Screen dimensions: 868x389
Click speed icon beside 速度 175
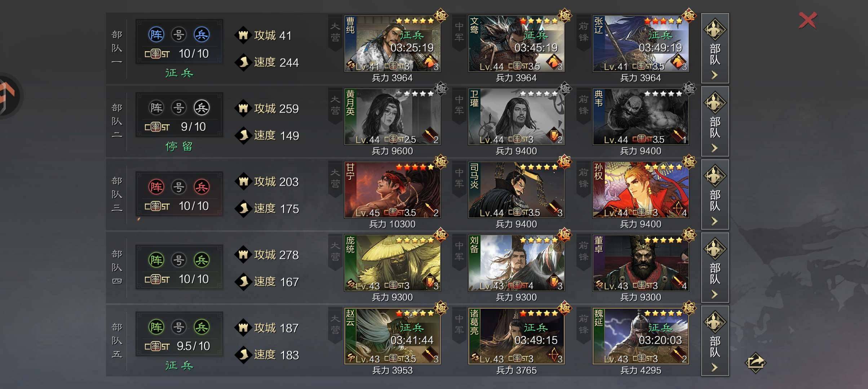coord(243,209)
